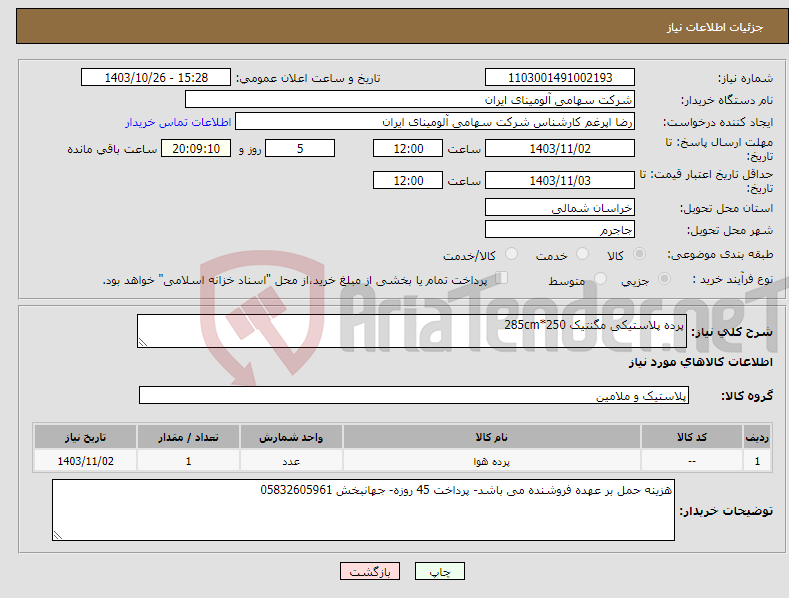Click price validity time 12:00 field

tap(408, 180)
